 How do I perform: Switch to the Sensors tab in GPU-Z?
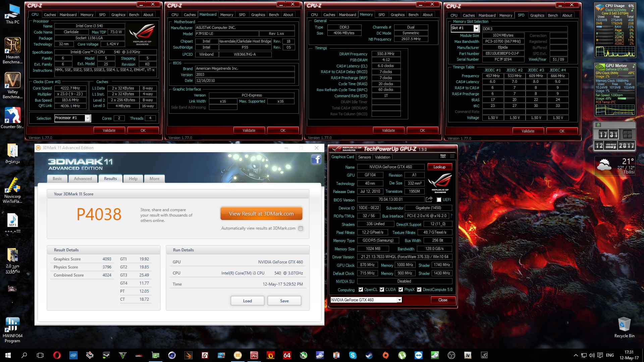point(364,157)
